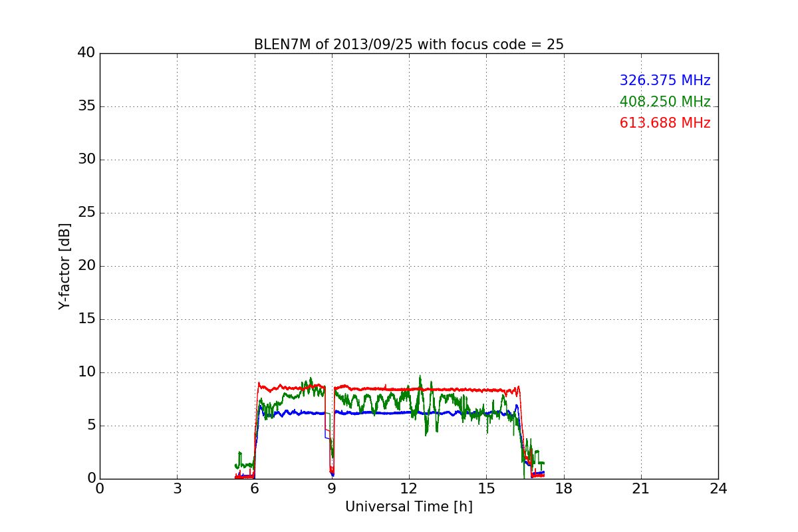This screenshot has width=798, height=532.
Task: Click x-axis tick label 9
Action: (332, 489)
